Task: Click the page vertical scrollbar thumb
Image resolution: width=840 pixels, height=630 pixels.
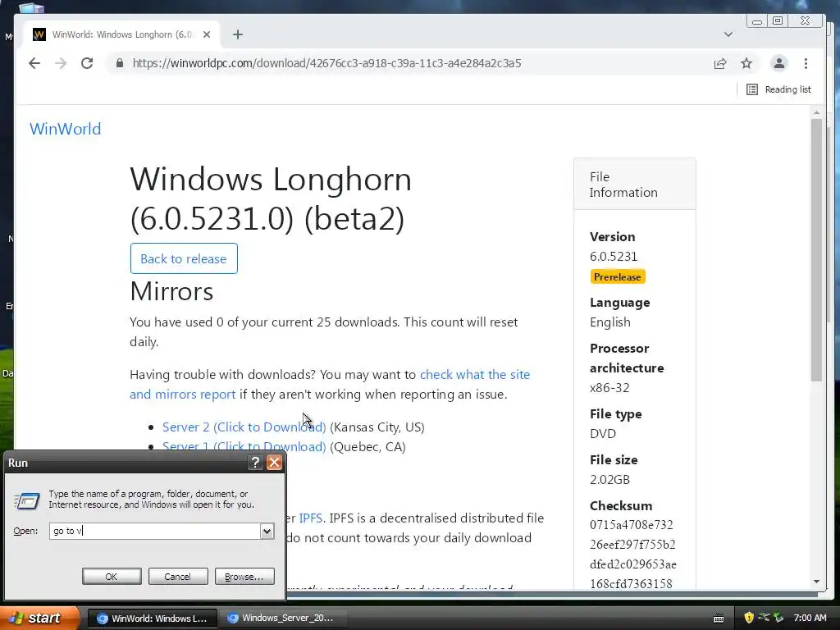Action: (x=816, y=249)
